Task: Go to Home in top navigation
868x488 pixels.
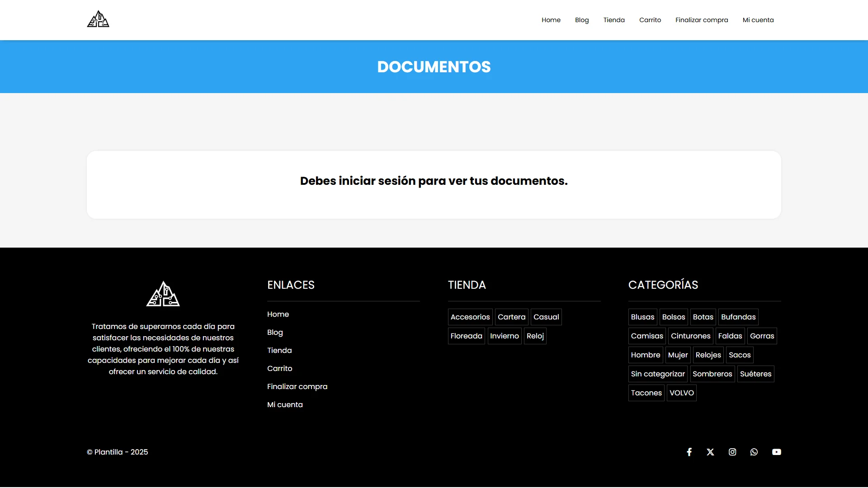Action: pyautogui.click(x=551, y=20)
